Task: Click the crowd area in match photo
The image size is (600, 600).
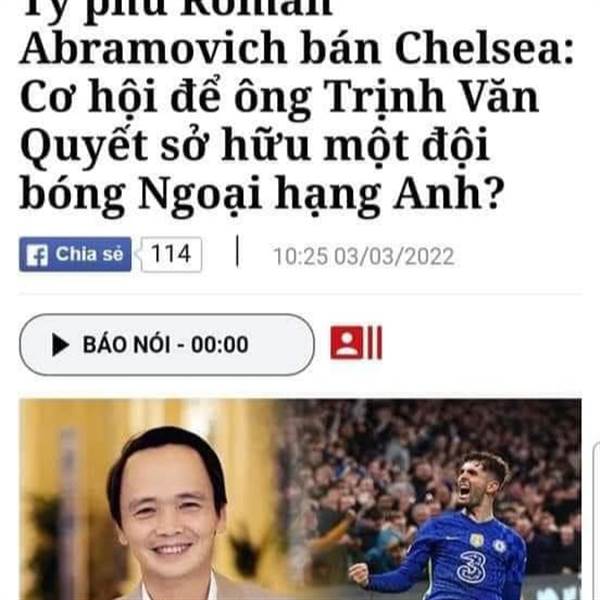Action: [x=383, y=459]
